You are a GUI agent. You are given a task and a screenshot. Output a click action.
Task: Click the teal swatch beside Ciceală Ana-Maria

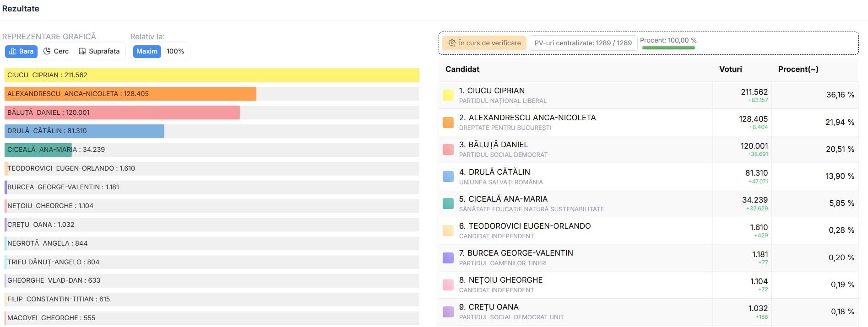[x=448, y=203]
